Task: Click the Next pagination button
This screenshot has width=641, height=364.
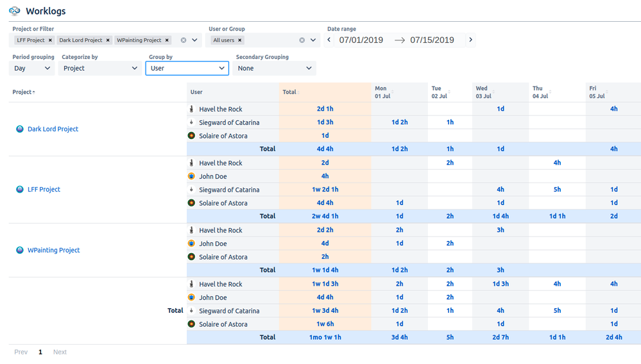Action: tap(60, 352)
